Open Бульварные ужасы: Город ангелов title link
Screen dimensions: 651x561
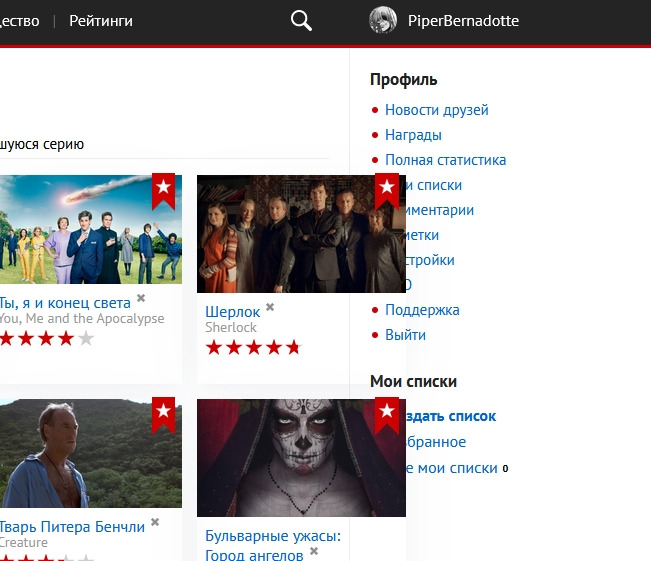point(273,545)
